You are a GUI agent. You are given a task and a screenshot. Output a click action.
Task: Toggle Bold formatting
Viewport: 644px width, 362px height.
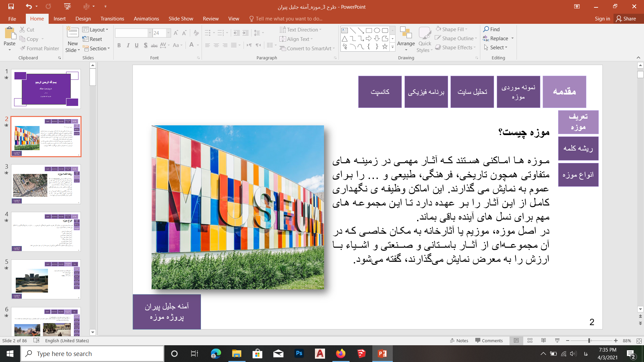tap(119, 45)
